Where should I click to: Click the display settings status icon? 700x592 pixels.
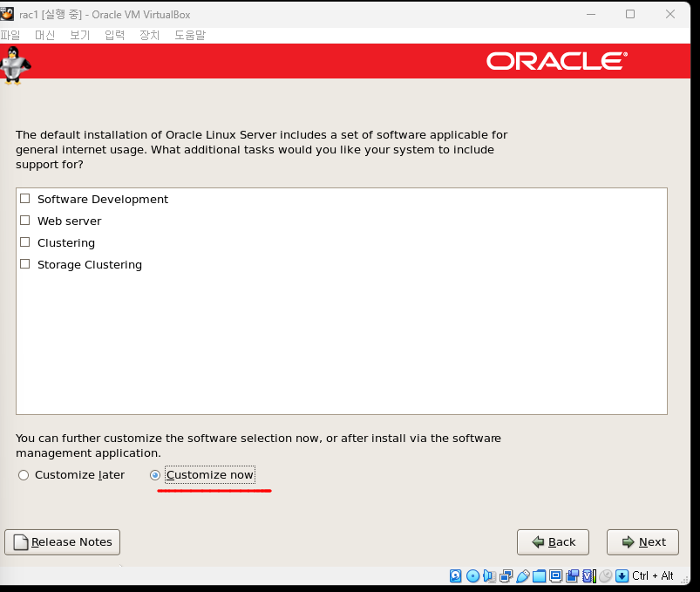click(x=556, y=576)
